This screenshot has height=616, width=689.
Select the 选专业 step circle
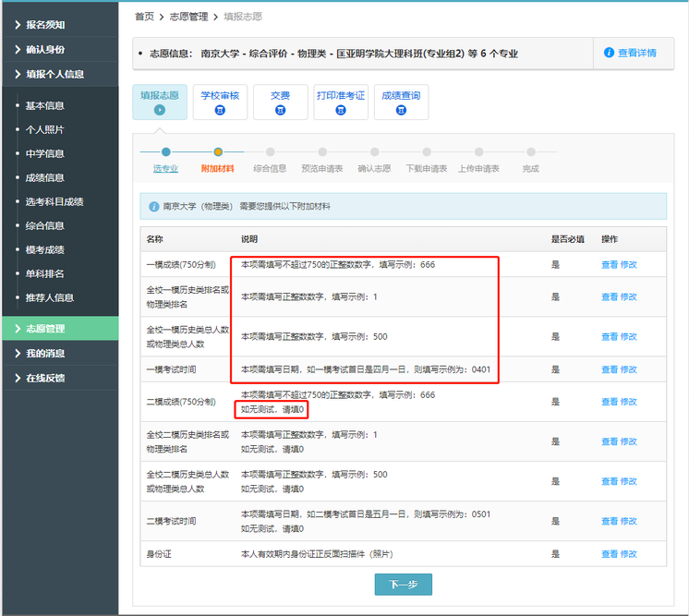tap(165, 152)
